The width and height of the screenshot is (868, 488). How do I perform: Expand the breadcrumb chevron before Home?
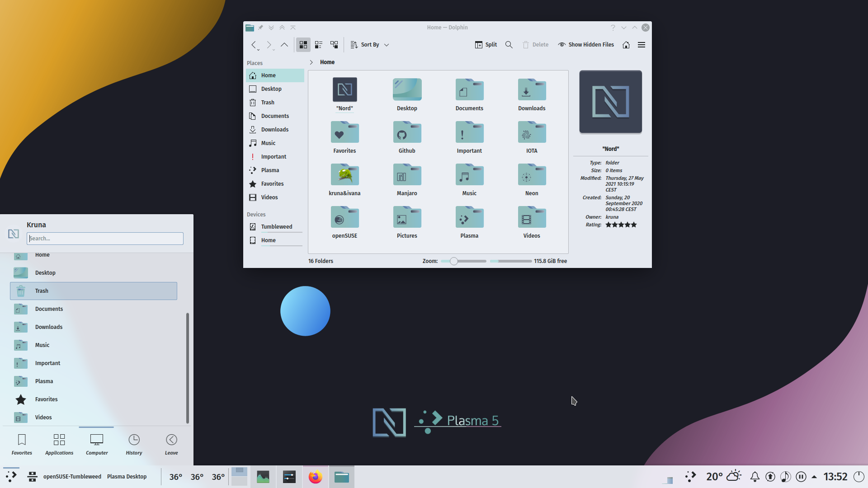click(x=311, y=62)
